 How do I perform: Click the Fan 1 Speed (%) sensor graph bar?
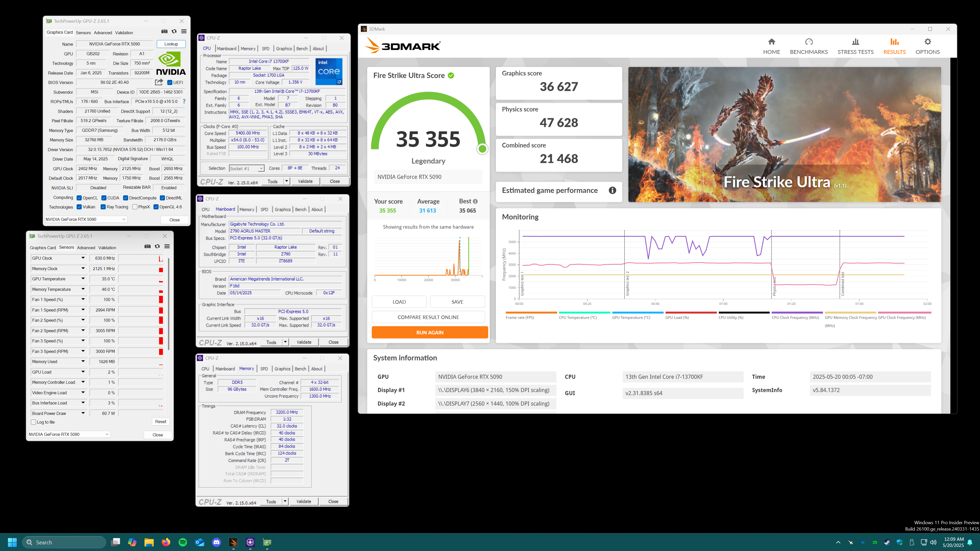(141, 300)
